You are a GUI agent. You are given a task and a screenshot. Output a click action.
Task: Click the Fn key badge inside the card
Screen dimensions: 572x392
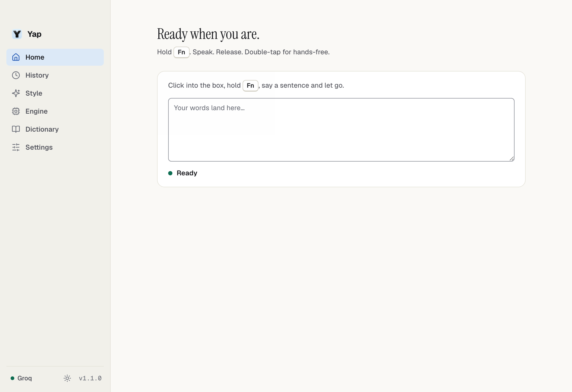(x=251, y=86)
